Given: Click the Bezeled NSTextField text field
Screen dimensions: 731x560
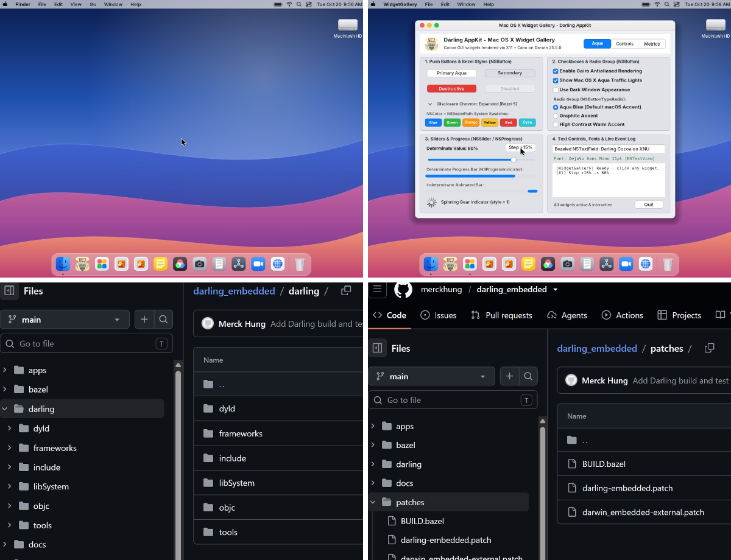Looking at the screenshot, I should 609,149.
